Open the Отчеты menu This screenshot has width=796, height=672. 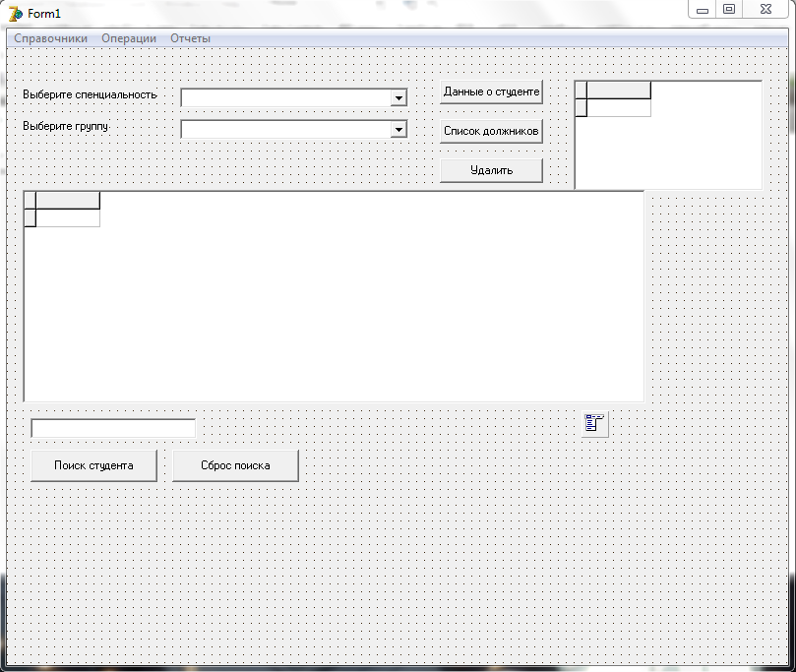point(190,38)
